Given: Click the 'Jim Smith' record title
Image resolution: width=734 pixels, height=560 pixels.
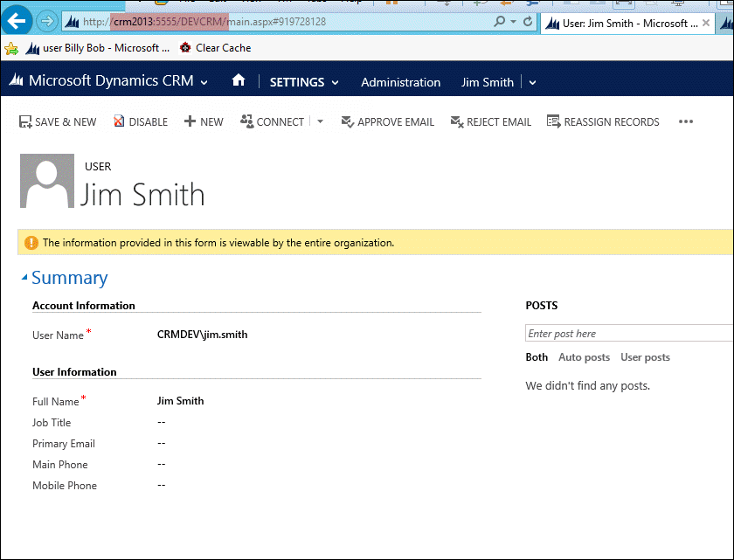Looking at the screenshot, I should click(142, 195).
